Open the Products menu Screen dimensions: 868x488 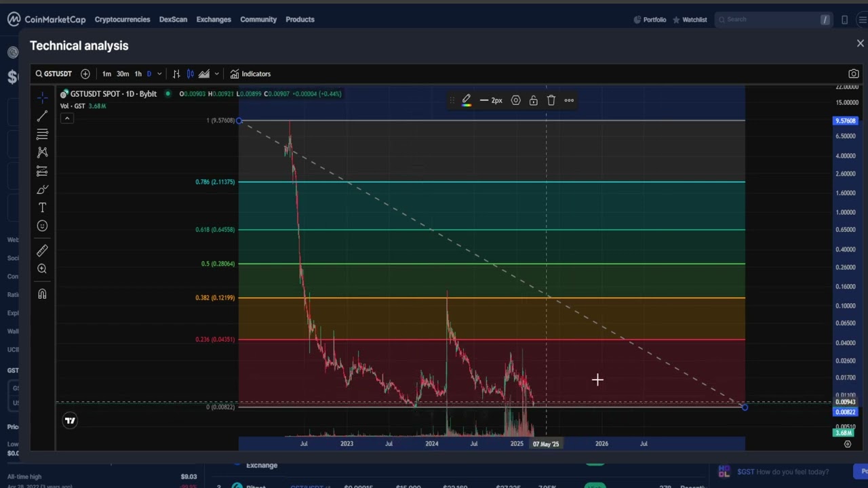pos(300,20)
